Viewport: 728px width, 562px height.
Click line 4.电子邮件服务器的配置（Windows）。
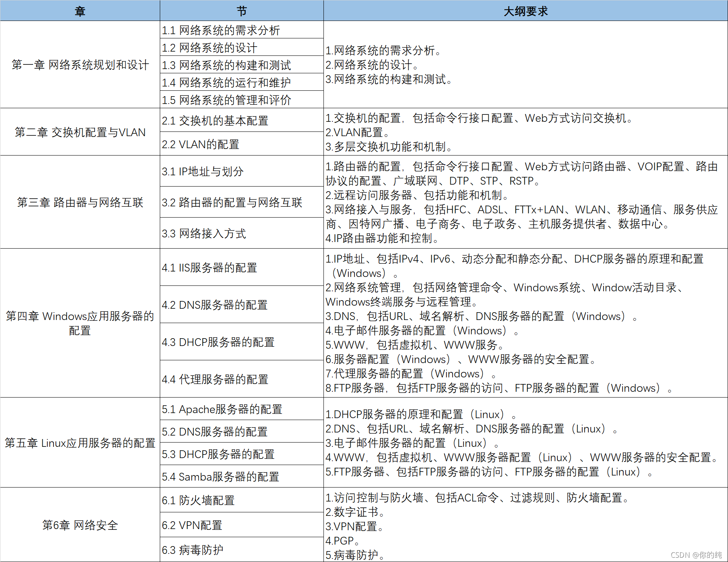[x=422, y=330]
